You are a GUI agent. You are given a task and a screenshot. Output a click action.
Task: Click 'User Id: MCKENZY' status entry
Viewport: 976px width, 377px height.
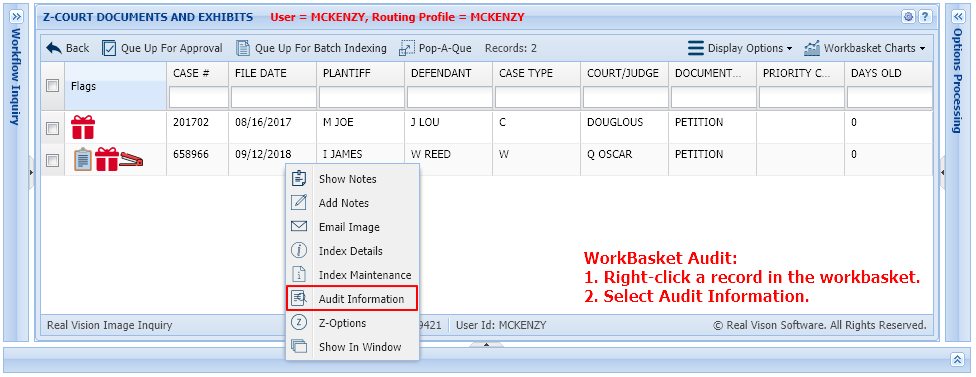tap(501, 325)
